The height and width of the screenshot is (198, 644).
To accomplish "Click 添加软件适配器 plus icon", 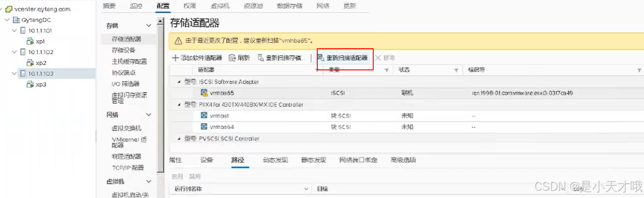I will point(176,58).
